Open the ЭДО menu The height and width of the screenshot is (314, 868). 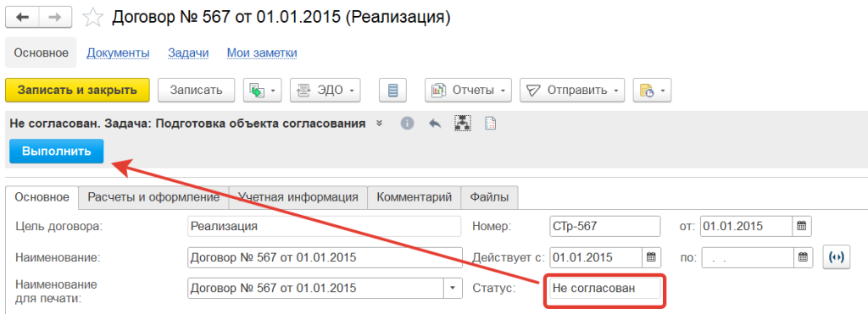pyautogui.click(x=325, y=90)
